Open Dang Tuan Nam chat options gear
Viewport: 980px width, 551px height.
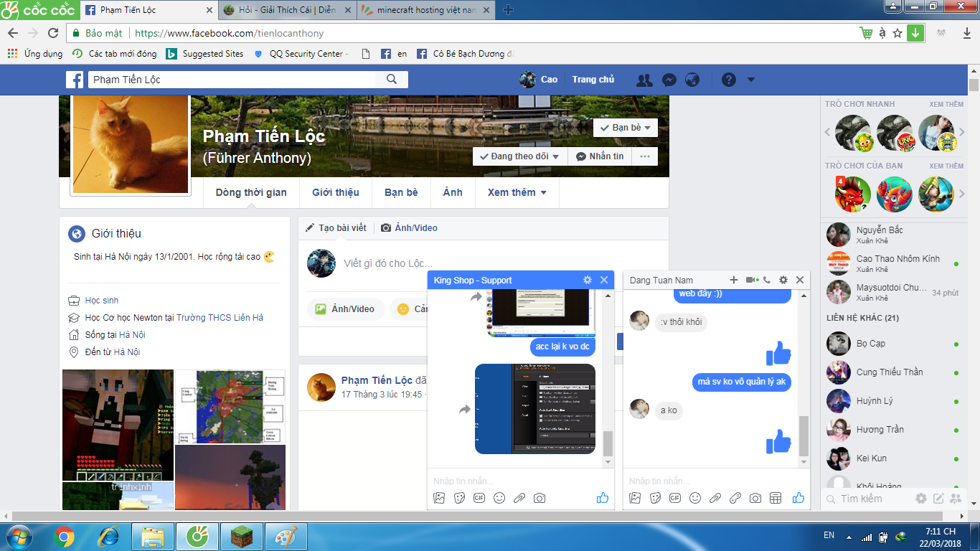(783, 280)
